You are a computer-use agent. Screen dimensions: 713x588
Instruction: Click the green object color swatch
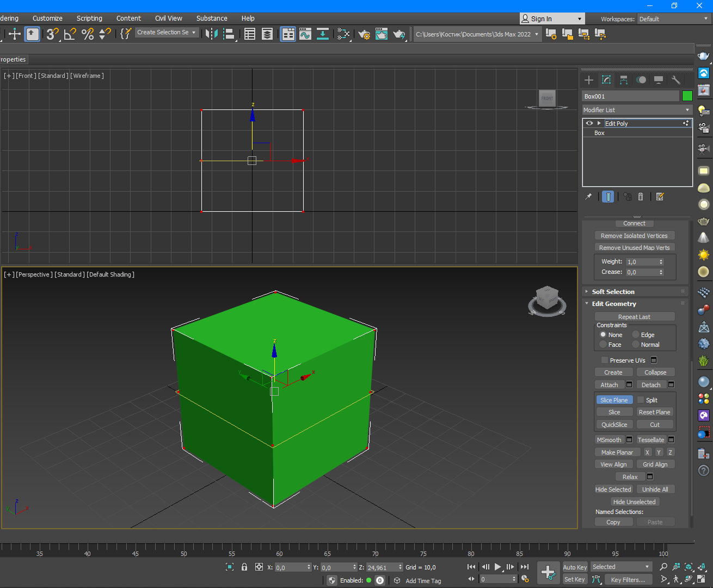(687, 96)
